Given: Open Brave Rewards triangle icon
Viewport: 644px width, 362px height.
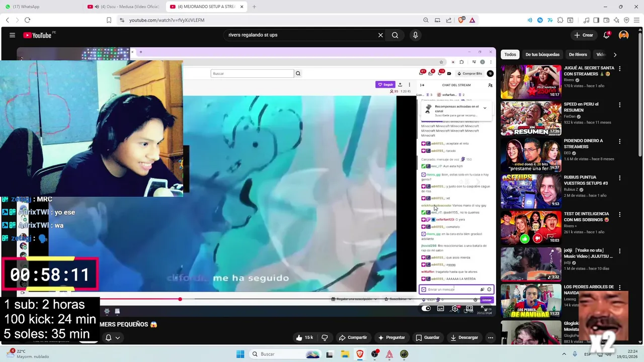Looking at the screenshot, I should coord(472,20).
